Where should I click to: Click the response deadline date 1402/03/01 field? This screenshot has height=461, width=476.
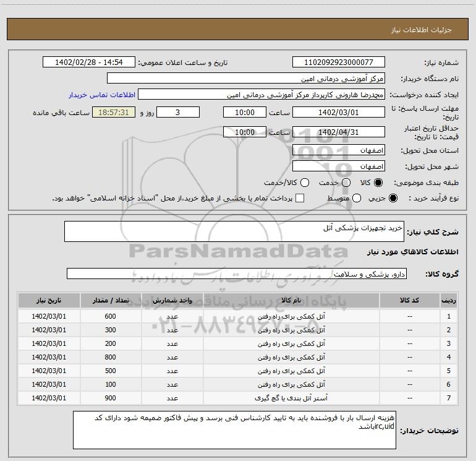[339, 112]
